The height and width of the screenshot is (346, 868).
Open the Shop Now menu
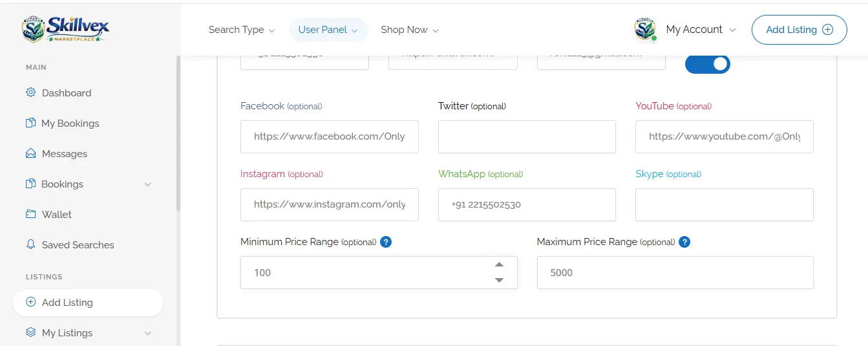pos(410,30)
